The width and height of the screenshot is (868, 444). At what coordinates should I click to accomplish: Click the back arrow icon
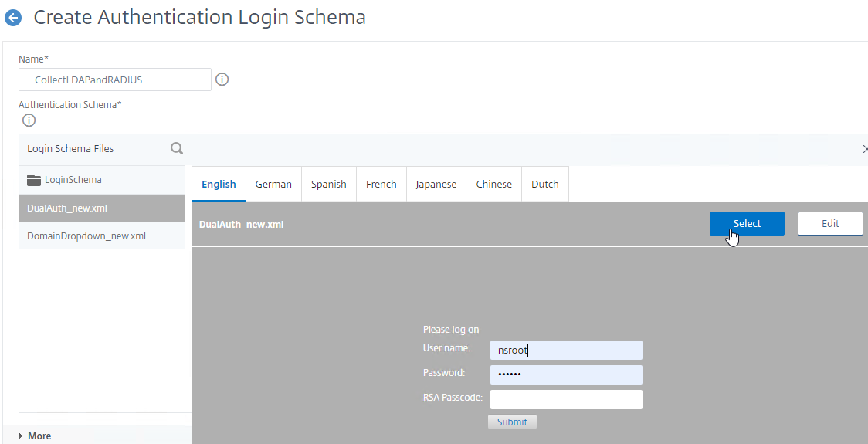click(x=13, y=18)
